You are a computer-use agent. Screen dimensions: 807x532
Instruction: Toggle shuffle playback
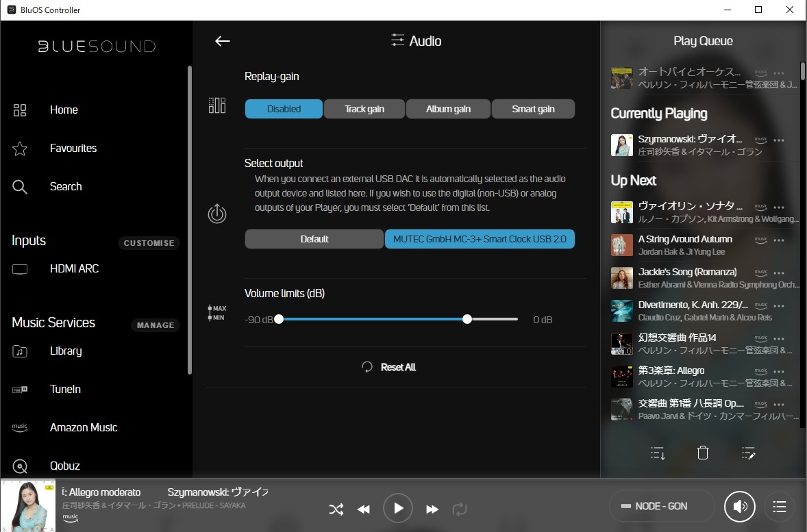[x=336, y=509]
